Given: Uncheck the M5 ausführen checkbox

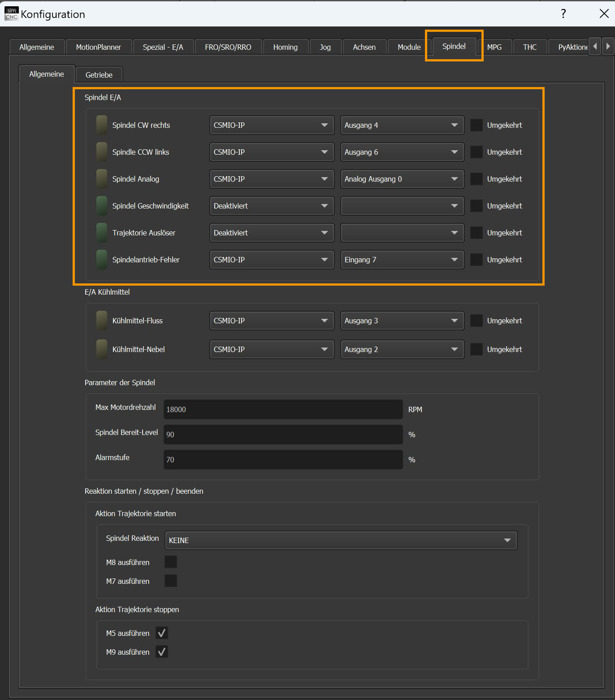Looking at the screenshot, I should coord(162,633).
